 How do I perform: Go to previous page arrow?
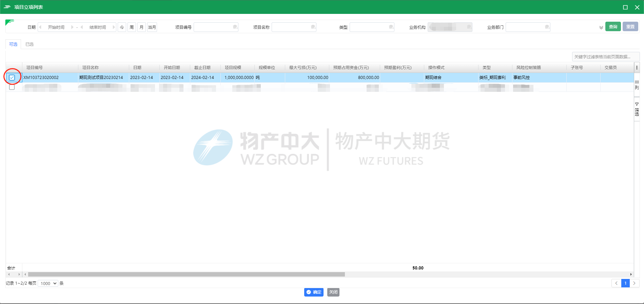[x=617, y=283]
